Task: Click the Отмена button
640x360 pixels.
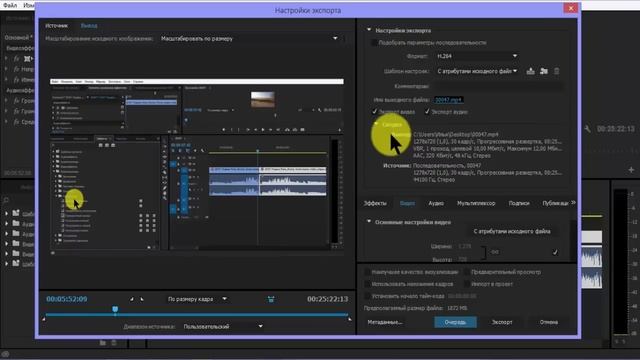Action: tap(549, 322)
